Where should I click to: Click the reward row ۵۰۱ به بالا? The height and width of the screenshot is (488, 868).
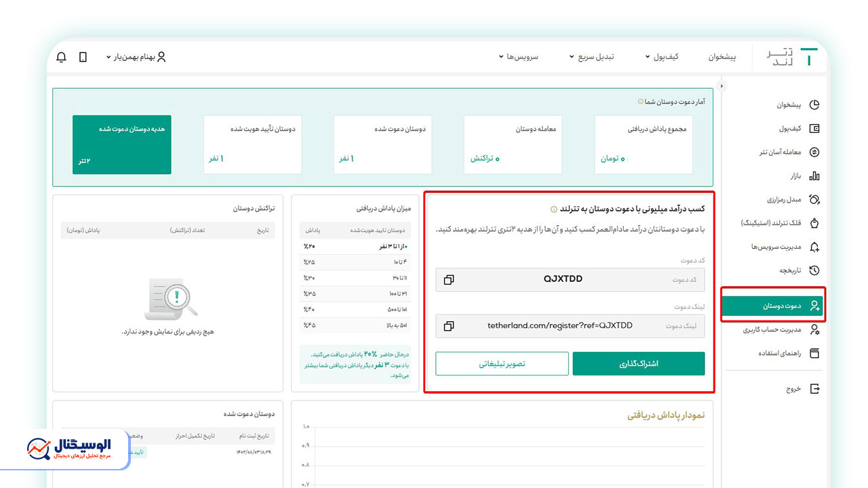[x=355, y=325]
